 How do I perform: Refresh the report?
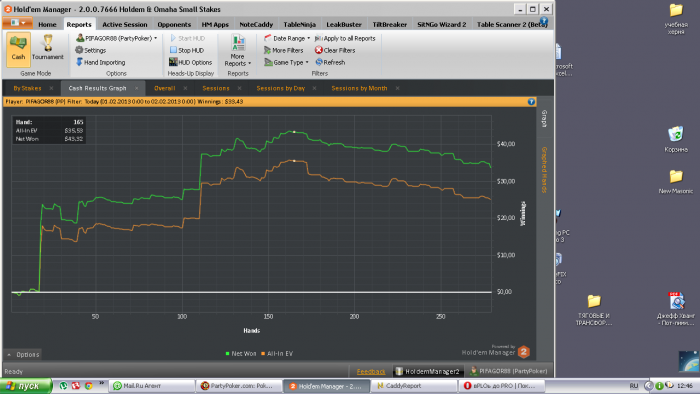point(330,62)
